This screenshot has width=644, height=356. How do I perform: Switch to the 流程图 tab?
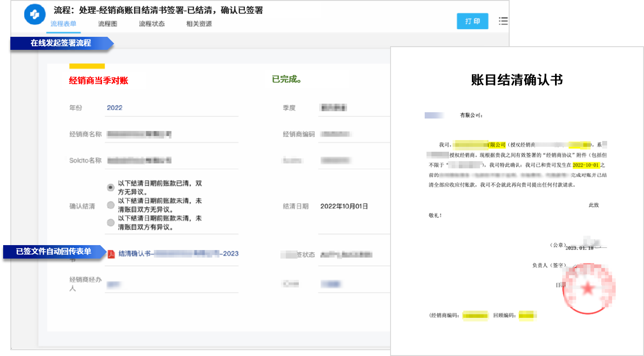(x=107, y=24)
